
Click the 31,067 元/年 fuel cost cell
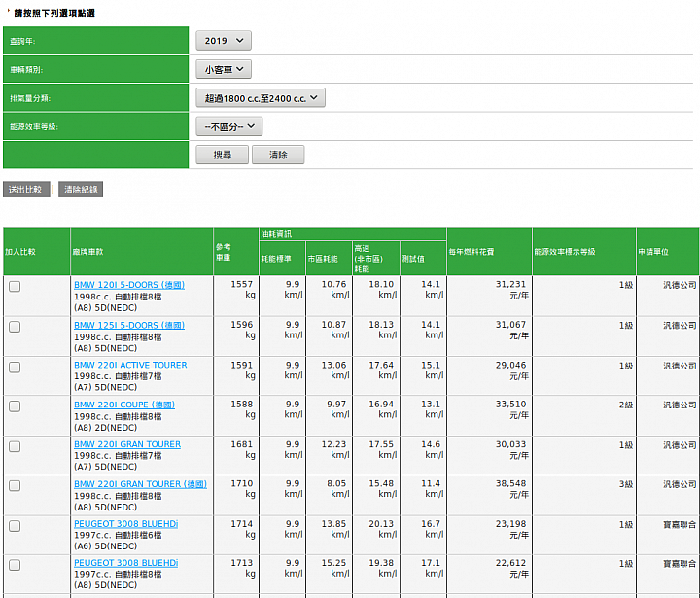[x=489, y=335]
